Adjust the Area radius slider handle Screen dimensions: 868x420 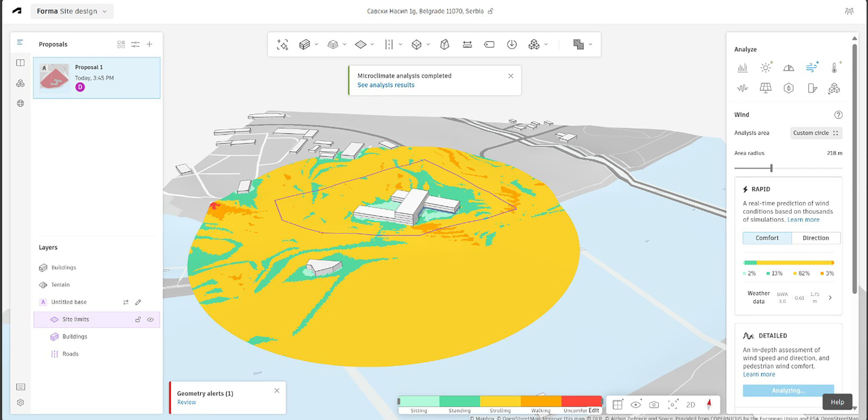771,168
